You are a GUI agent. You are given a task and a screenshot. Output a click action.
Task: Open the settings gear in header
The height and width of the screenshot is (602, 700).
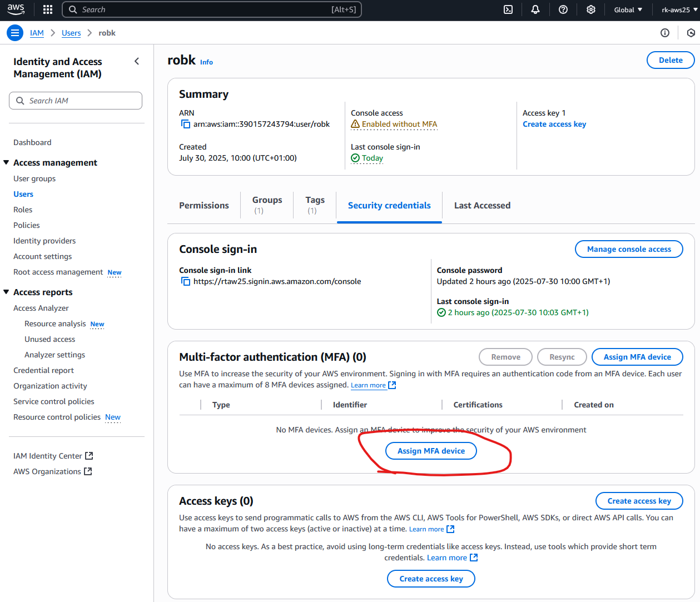[590, 9]
